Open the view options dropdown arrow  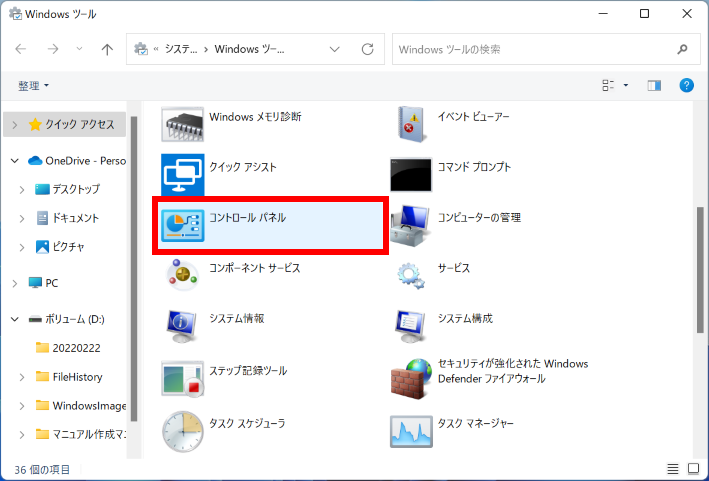point(626,85)
